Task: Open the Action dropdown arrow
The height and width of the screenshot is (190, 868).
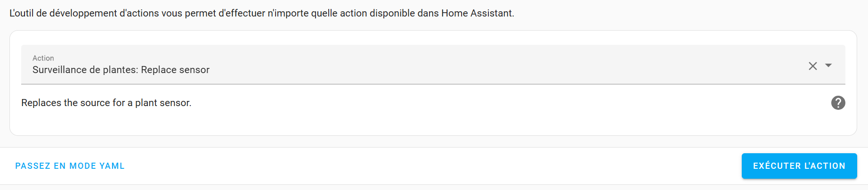Action: coord(828,66)
